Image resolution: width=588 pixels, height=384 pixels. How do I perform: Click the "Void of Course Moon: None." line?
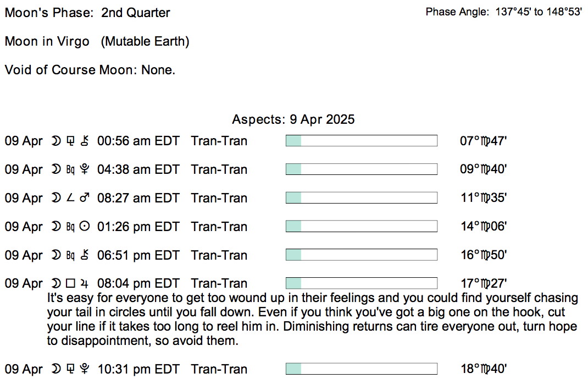click(x=90, y=70)
